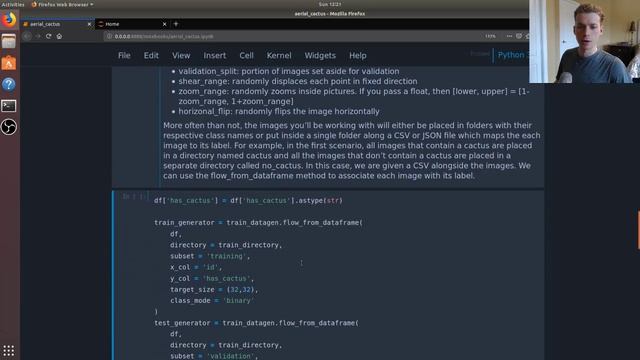Open the page actions ellipsis menu
Image resolution: width=640 pixels, height=360 pixels.
[509, 36]
